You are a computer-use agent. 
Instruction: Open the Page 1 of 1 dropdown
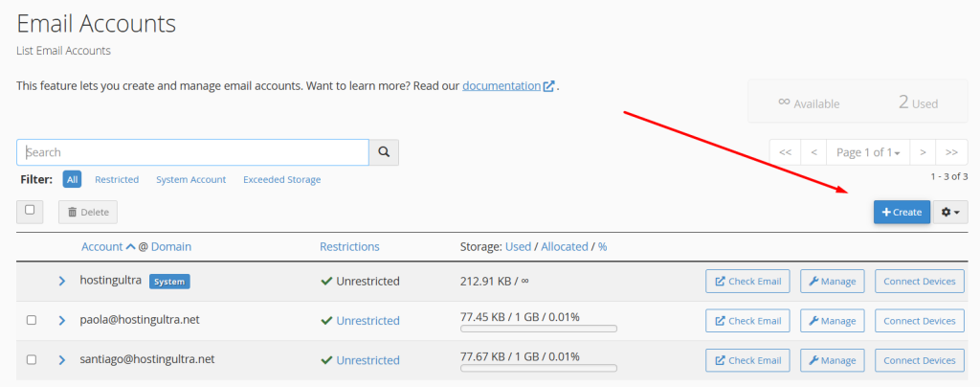click(x=868, y=152)
